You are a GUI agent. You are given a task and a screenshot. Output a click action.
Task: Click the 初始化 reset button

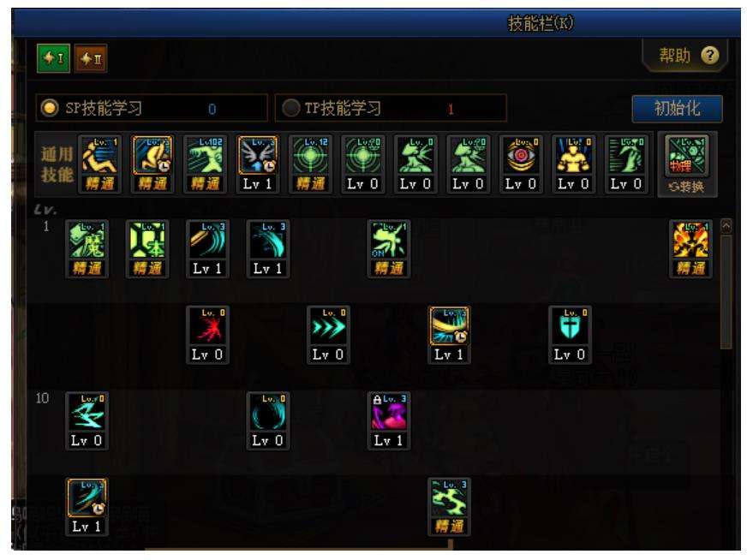click(x=677, y=109)
